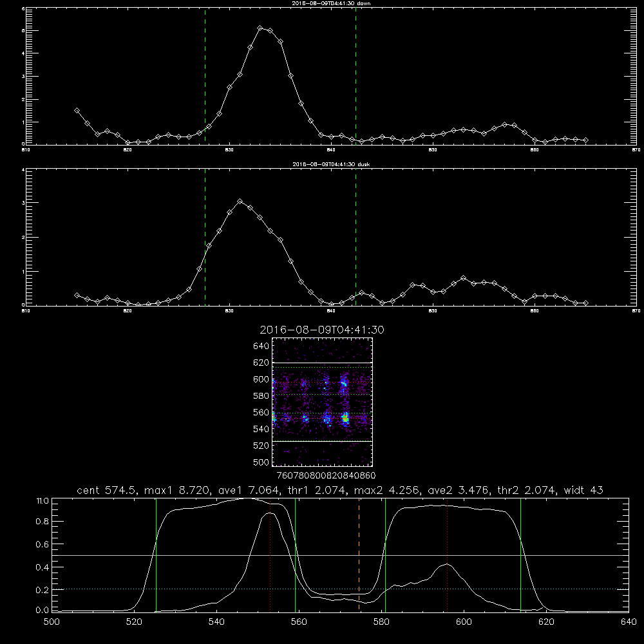Click the '520' label on the spectrogram image y-axis
Viewport: 644px width, 644px height.
261,446
